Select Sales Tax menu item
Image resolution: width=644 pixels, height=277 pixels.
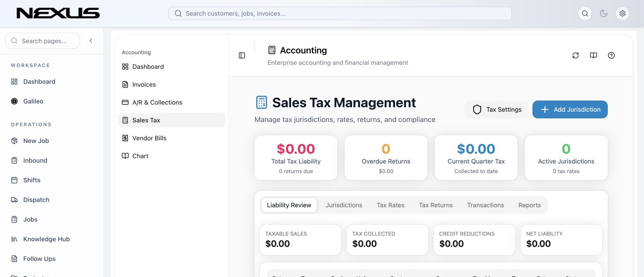(x=171, y=120)
